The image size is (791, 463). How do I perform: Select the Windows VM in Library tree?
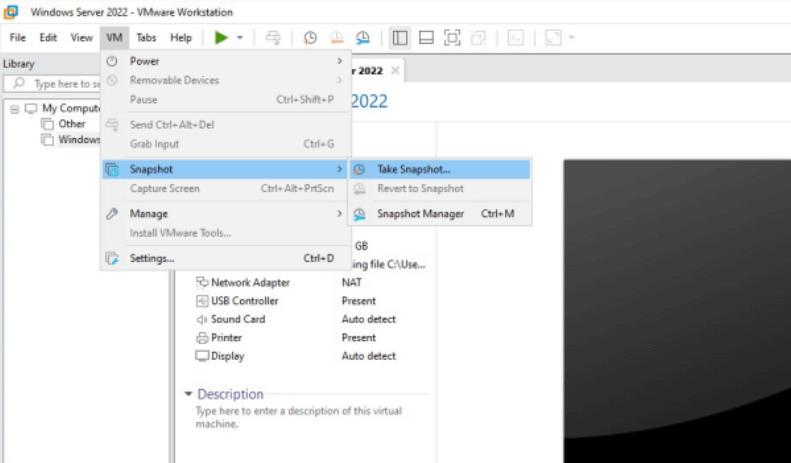[79, 140]
